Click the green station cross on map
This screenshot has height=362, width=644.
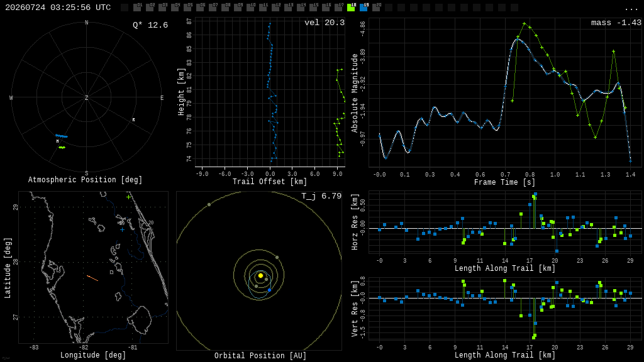(x=128, y=197)
